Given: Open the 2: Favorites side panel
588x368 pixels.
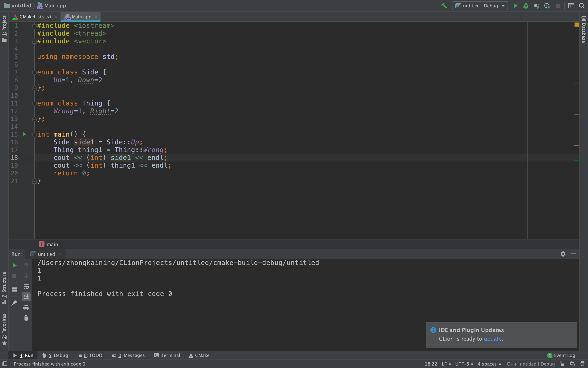Looking at the screenshot, I should [x=4, y=330].
